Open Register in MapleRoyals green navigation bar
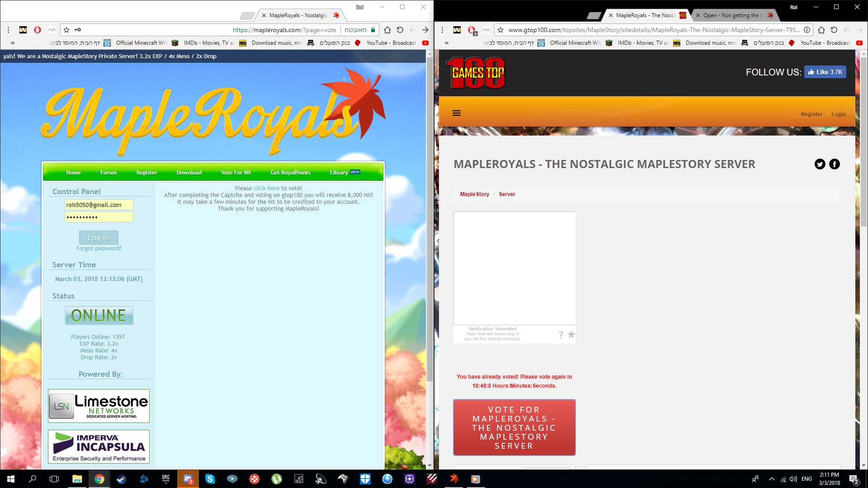The width and height of the screenshot is (868, 488). (146, 173)
